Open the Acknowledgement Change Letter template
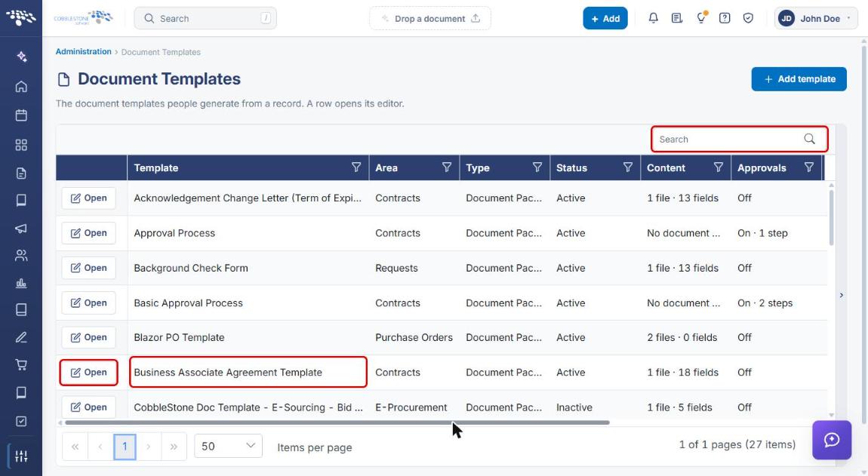 [88, 198]
